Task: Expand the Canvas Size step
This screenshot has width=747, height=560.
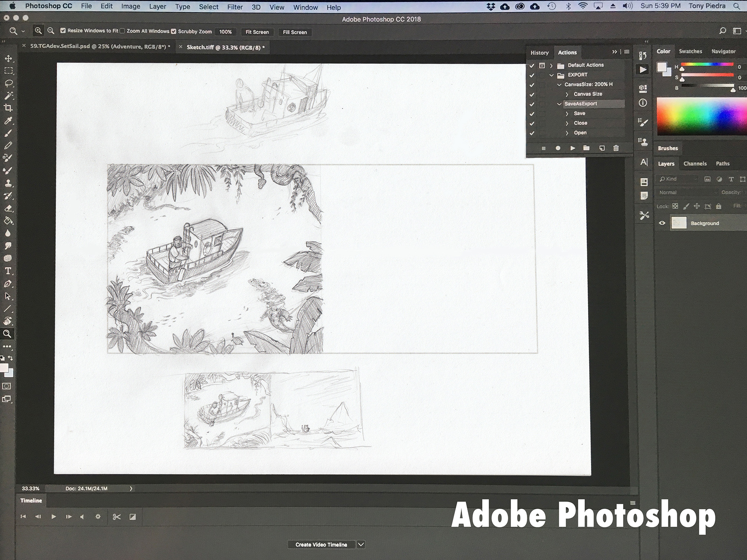Action: click(x=567, y=94)
